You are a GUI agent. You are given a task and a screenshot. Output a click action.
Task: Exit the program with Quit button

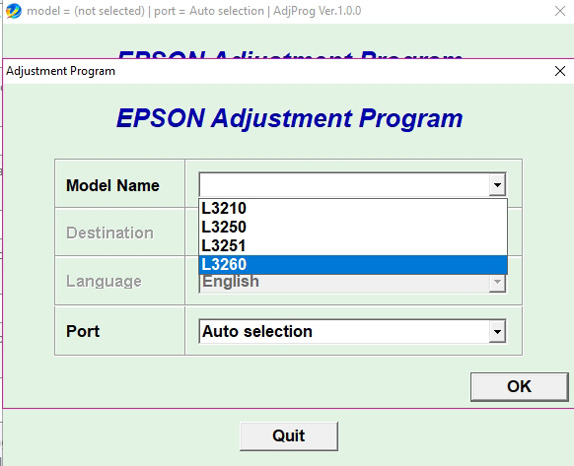[x=288, y=436]
